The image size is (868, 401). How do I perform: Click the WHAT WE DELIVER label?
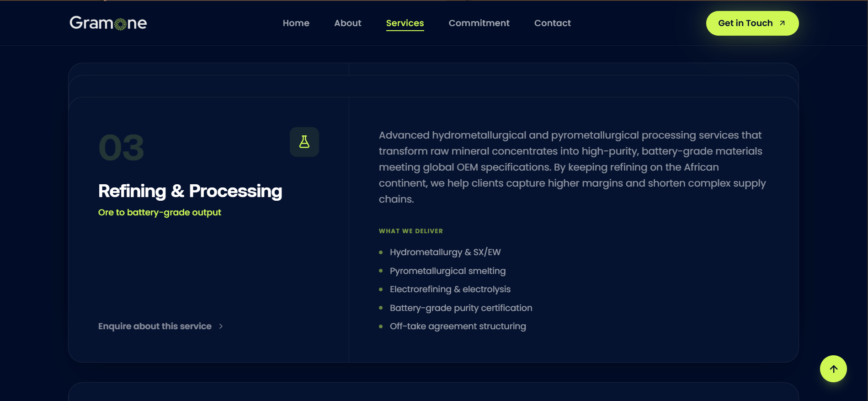tap(411, 231)
